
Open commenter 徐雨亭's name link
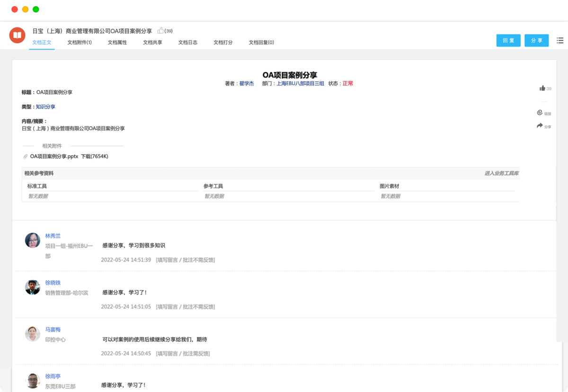pos(53,376)
